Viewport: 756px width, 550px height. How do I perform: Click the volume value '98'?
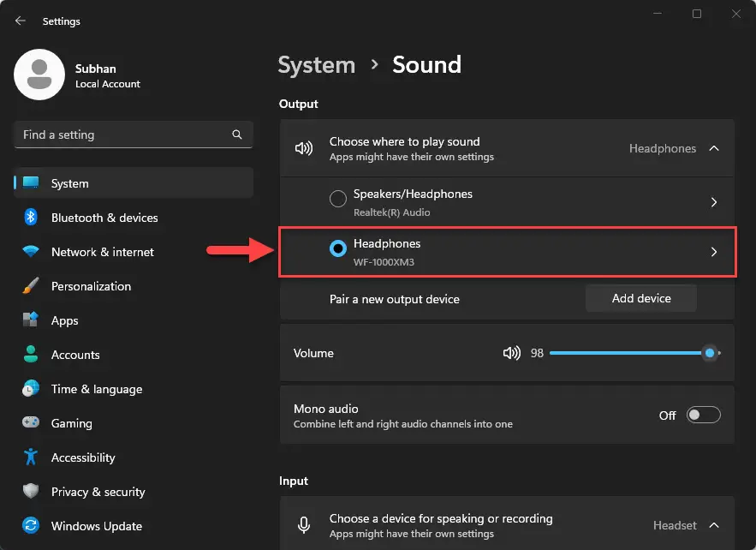pyautogui.click(x=537, y=353)
